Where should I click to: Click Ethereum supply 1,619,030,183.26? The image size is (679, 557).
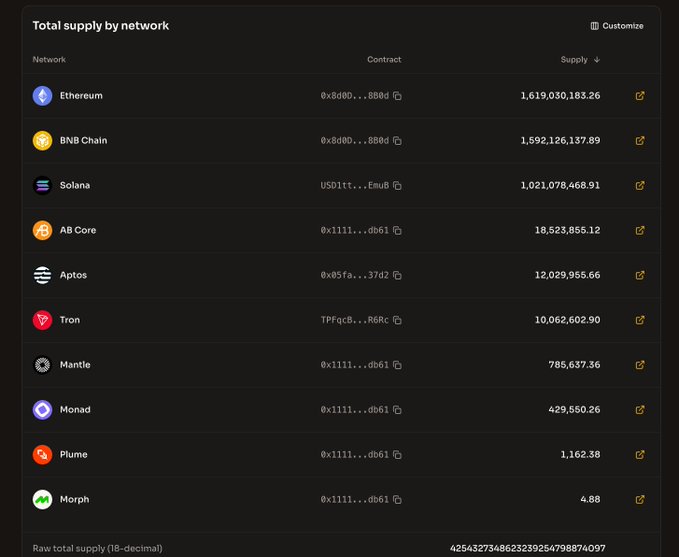tap(560, 96)
